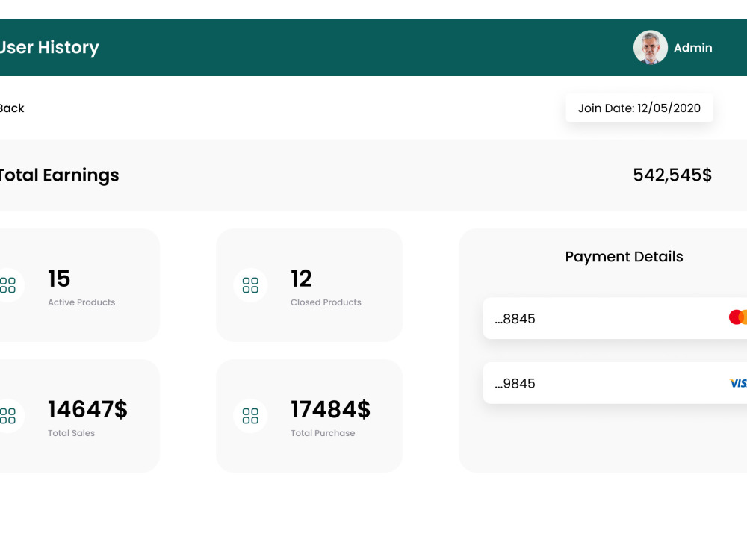Screen dimensions: 747x560
Task: Click the Closed Products label
Action: 326,302
